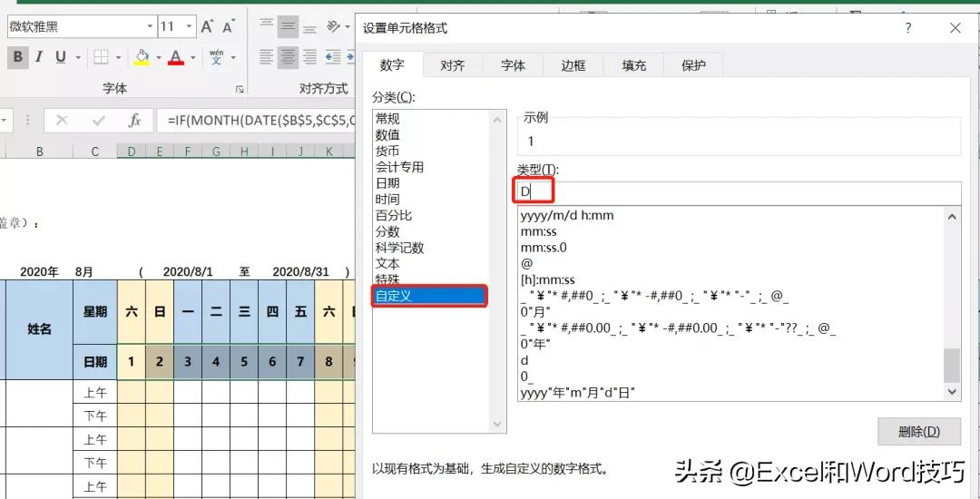Increase font size with the larger A icon
The height and width of the screenshot is (499, 980).
click(x=208, y=26)
